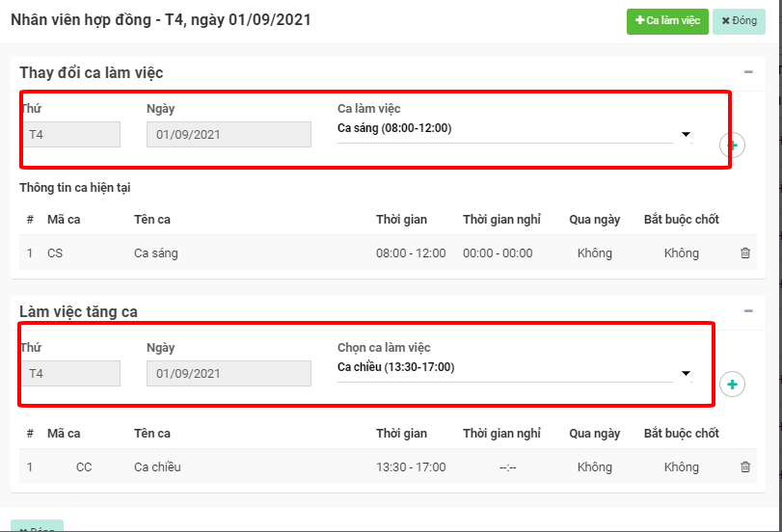This screenshot has width=782, height=532.
Task: Click the plus icon beside the Ca sáng dropdown
Action: pyautogui.click(x=732, y=146)
